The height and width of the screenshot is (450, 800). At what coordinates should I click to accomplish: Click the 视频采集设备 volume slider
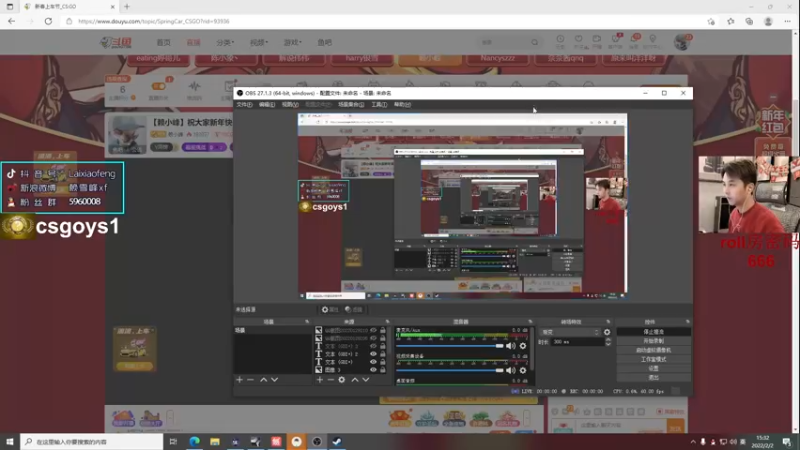point(450,370)
